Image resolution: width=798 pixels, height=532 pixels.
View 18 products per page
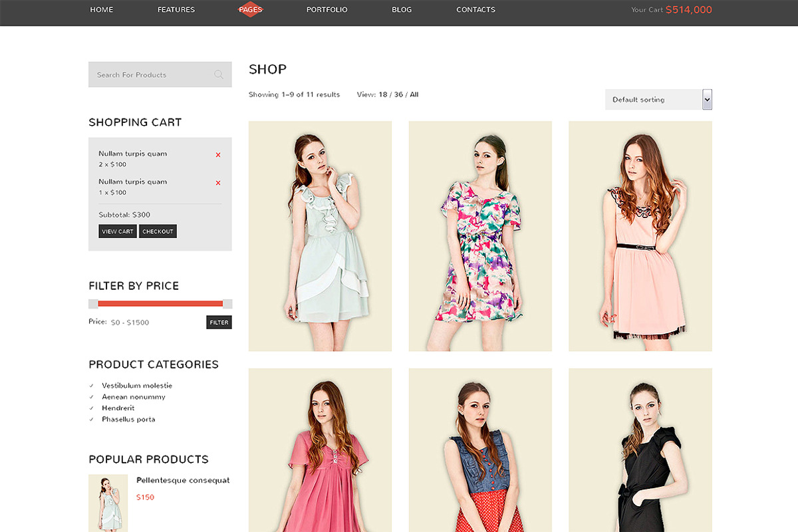coord(383,94)
